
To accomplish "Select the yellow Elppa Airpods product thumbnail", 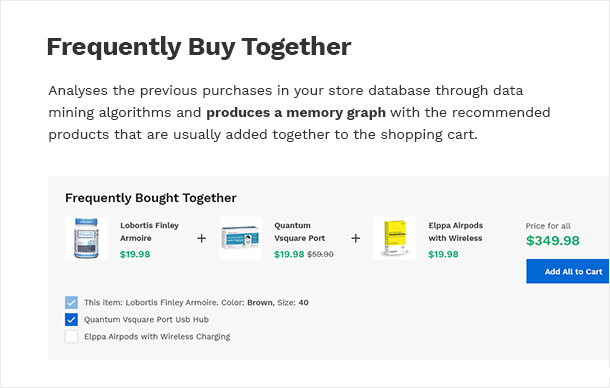I will click(x=394, y=238).
